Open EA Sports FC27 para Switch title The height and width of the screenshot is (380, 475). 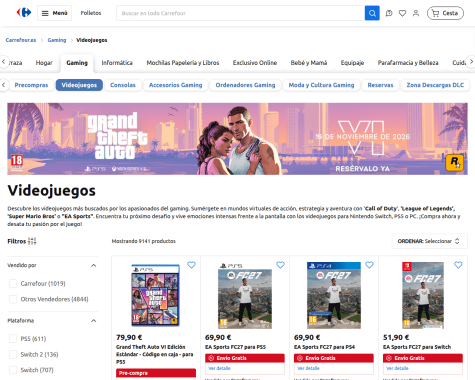(417, 347)
